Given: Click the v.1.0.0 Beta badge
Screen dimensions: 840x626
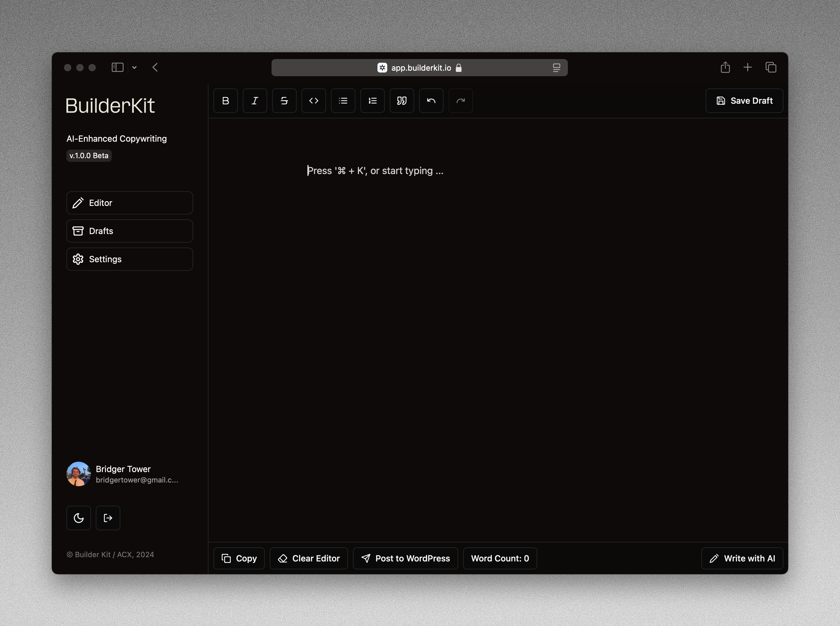Looking at the screenshot, I should point(89,156).
